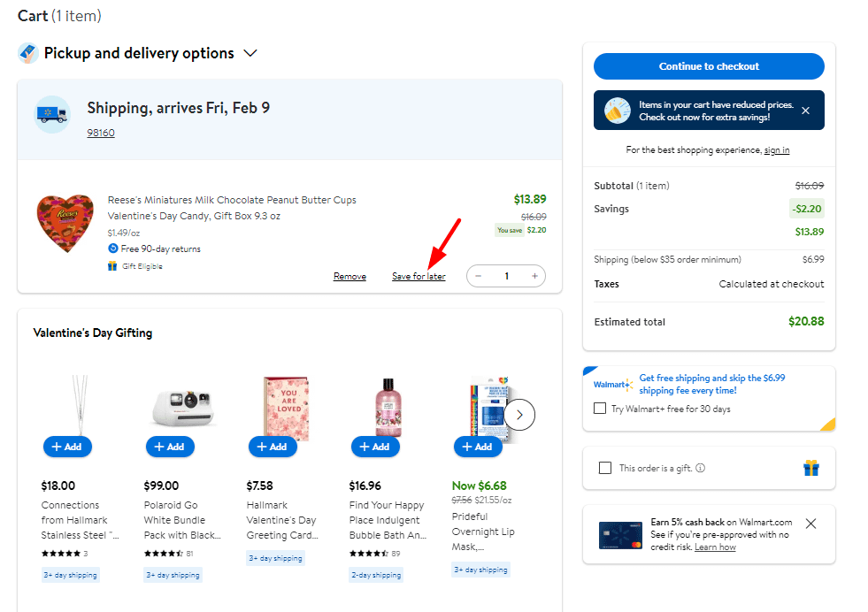
Task: Click the party horn icon in savings banner
Action: click(x=620, y=110)
